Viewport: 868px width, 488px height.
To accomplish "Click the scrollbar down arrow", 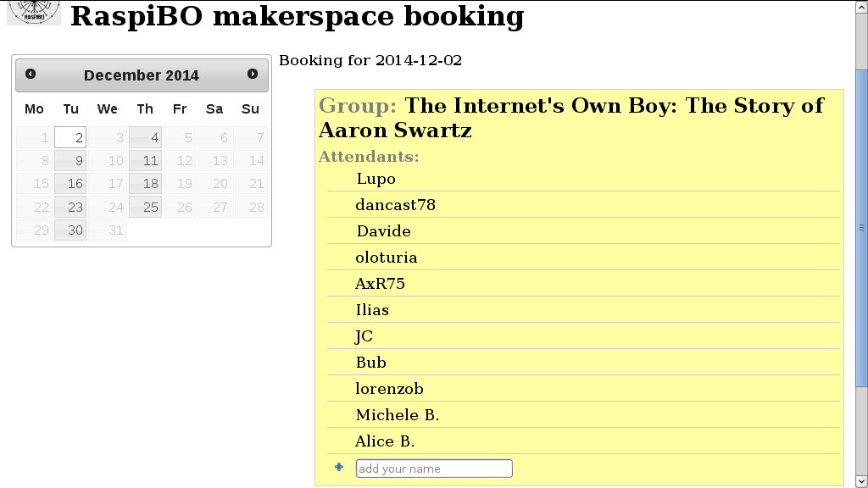I will tap(861, 481).
